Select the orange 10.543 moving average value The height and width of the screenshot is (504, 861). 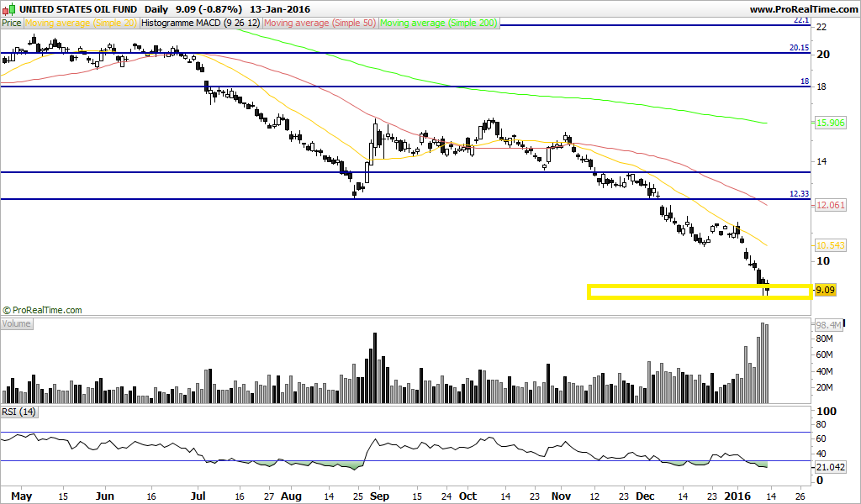tap(830, 245)
